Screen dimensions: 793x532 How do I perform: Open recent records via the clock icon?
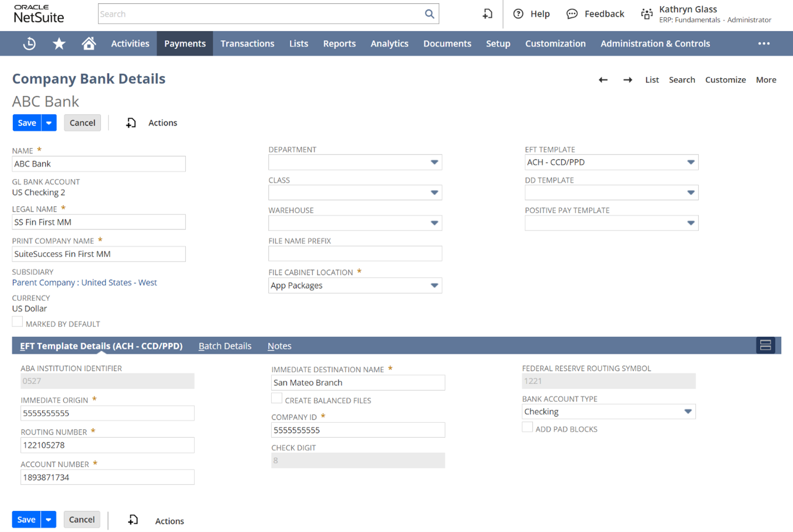[x=29, y=43]
